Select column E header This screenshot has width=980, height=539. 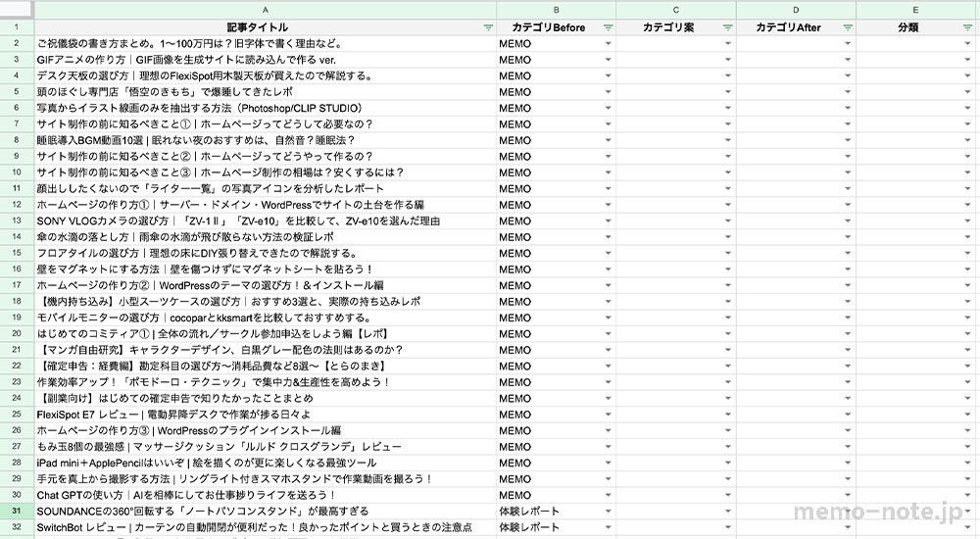(915, 10)
